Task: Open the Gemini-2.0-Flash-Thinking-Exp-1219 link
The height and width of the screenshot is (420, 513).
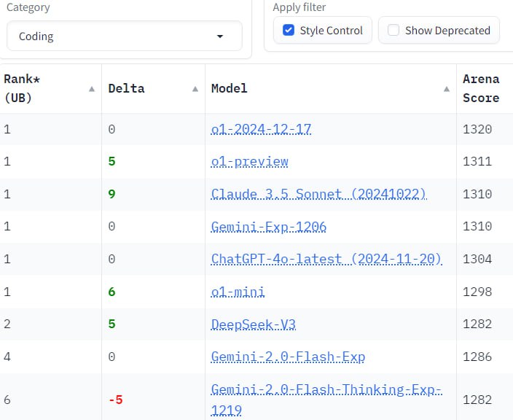Action: [x=326, y=400]
